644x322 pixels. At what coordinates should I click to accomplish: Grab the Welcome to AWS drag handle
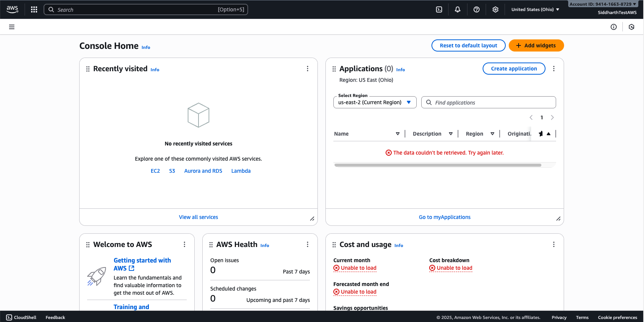tap(88, 245)
